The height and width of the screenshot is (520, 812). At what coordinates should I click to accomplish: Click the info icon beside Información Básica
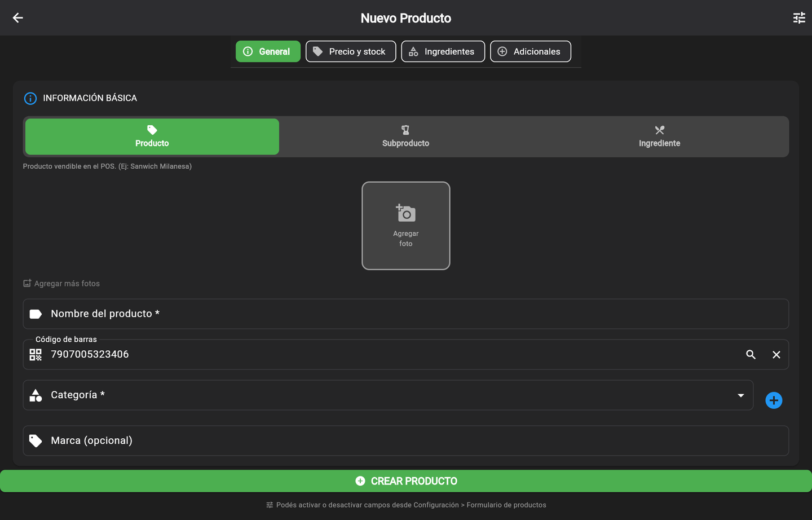point(30,98)
